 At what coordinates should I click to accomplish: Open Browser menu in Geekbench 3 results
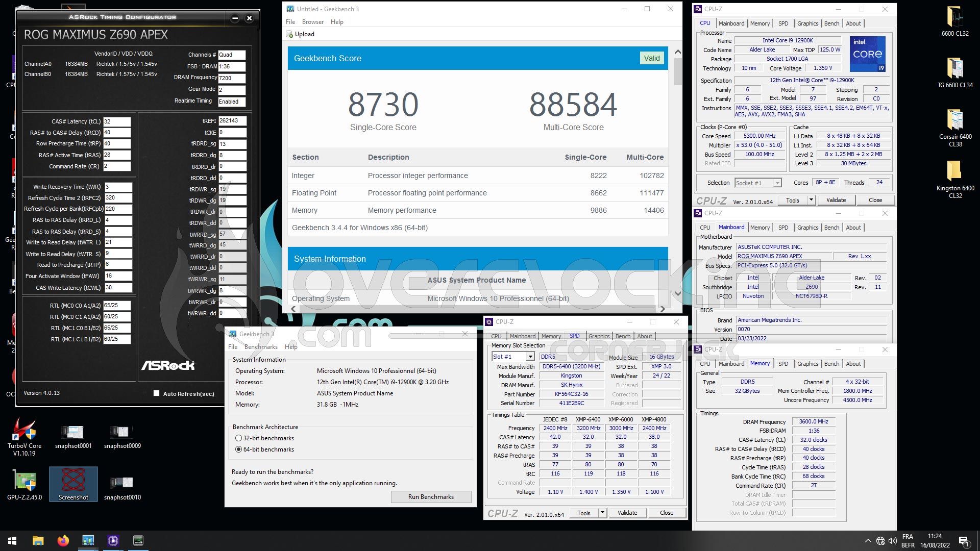(x=312, y=22)
